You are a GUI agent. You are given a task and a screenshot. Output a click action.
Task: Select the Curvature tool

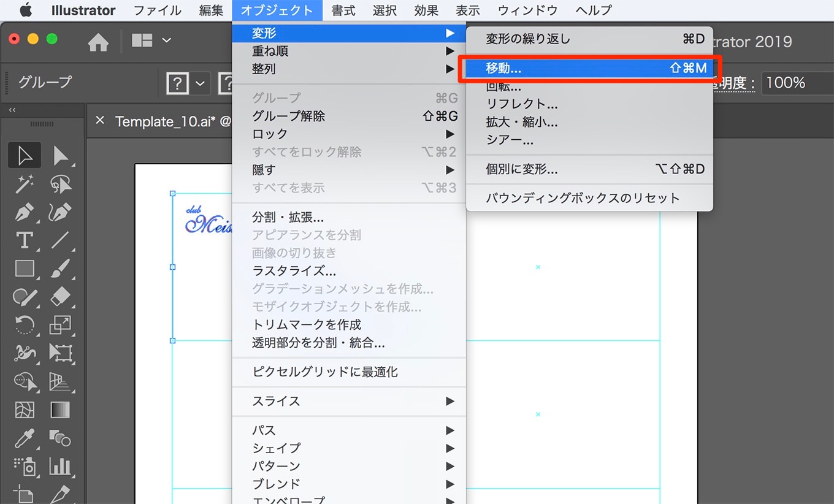tap(60, 212)
